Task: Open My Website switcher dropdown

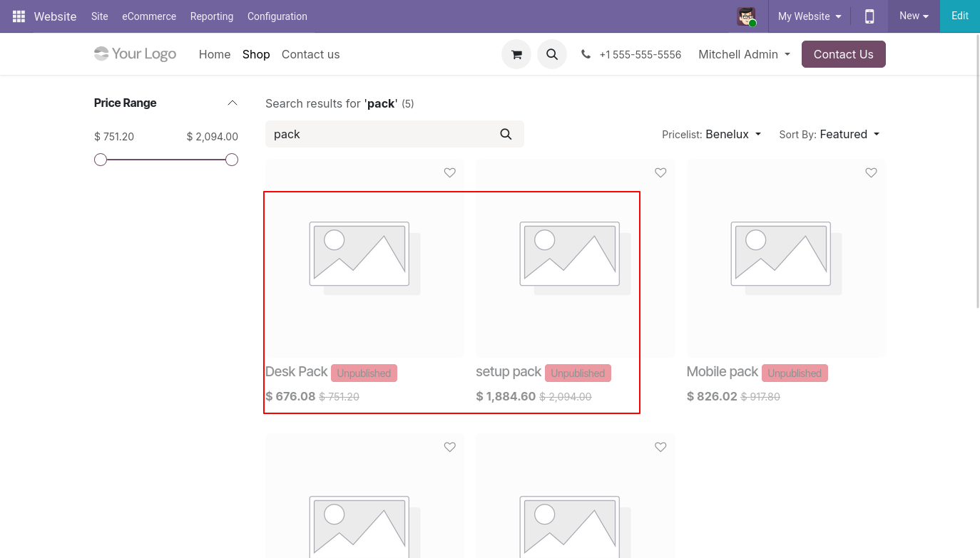Action: [x=810, y=16]
